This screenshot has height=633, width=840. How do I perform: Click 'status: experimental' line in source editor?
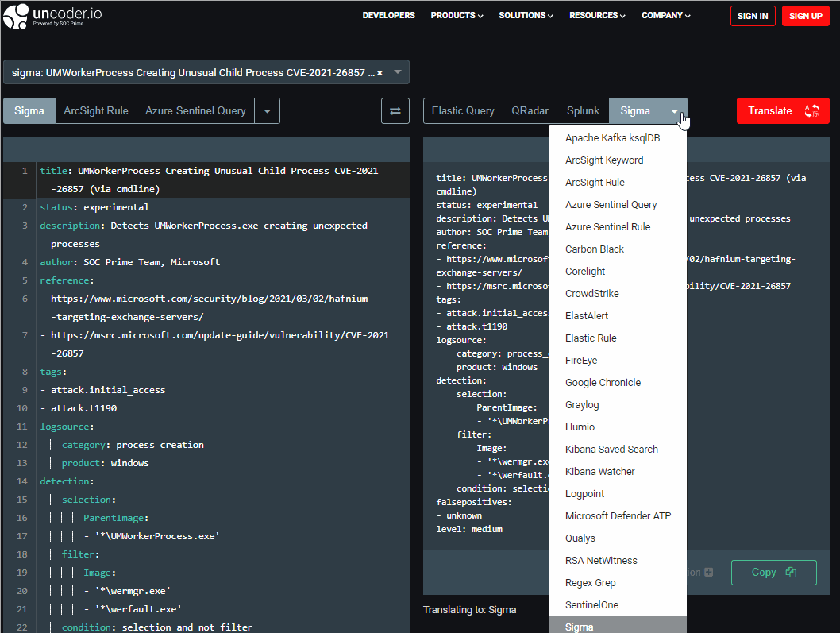click(94, 207)
